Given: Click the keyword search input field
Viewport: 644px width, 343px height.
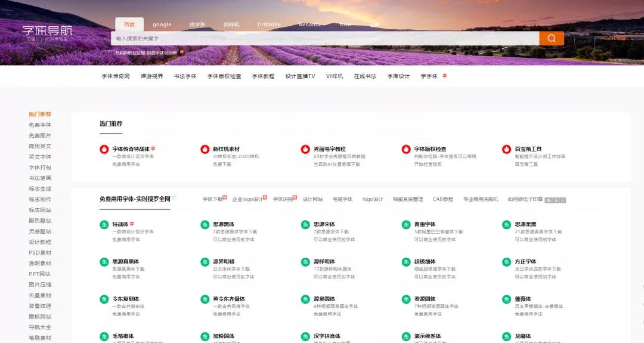Looking at the screenshot, I should 325,38.
